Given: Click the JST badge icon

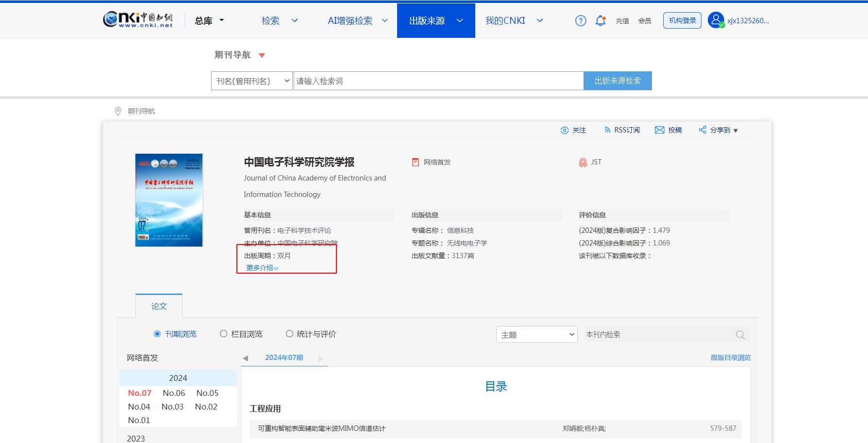Looking at the screenshot, I should (x=583, y=163).
